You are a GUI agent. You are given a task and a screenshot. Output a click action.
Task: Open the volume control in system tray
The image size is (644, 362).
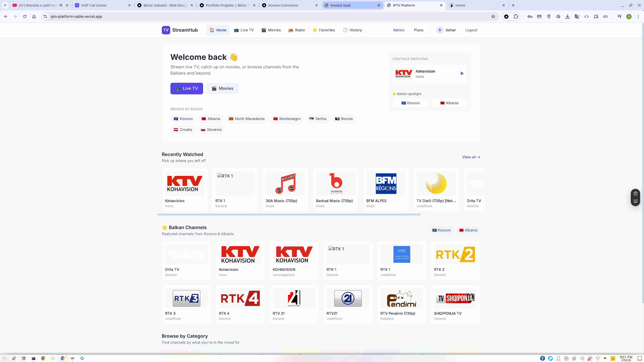point(582,358)
